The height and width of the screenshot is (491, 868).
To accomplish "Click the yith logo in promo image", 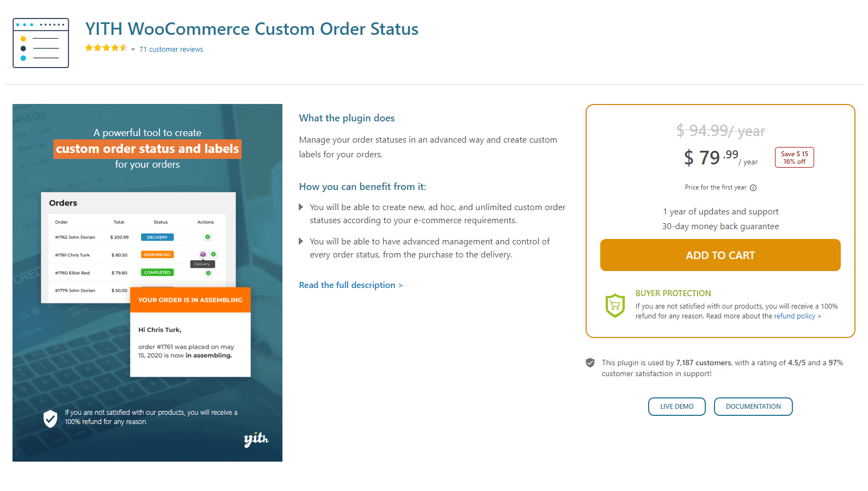I will pos(256,439).
